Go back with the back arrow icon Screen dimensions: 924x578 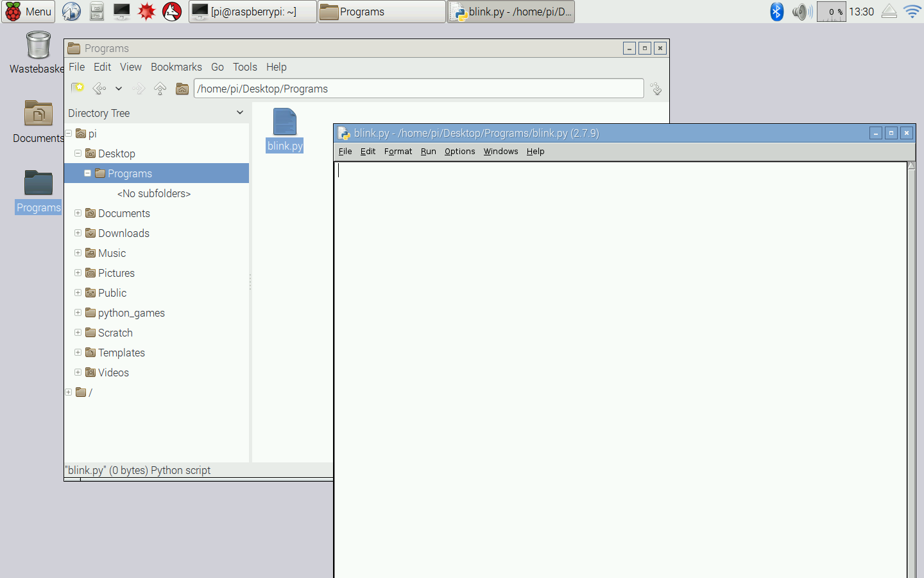[99, 89]
